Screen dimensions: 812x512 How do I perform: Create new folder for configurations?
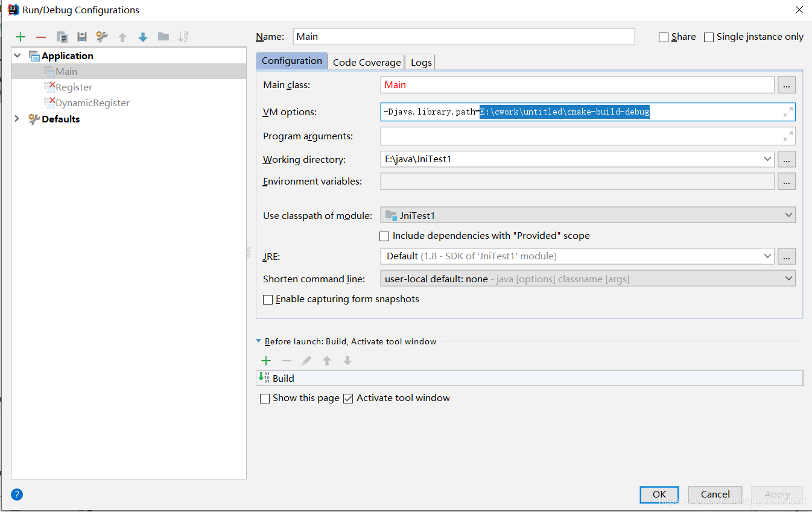point(163,37)
